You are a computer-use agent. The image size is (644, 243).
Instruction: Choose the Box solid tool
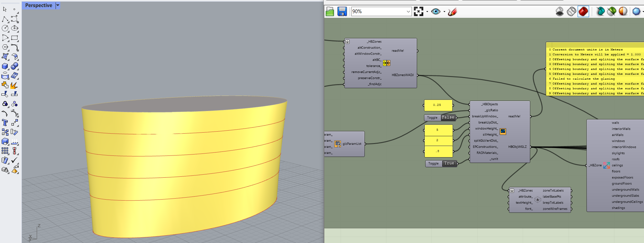[x=5, y=66]
